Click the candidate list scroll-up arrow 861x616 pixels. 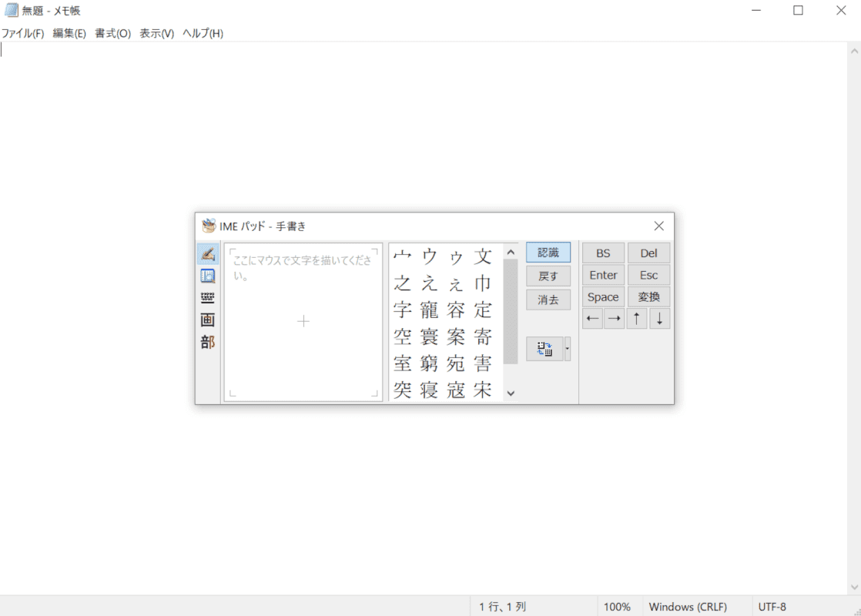(x=511, y=253)
